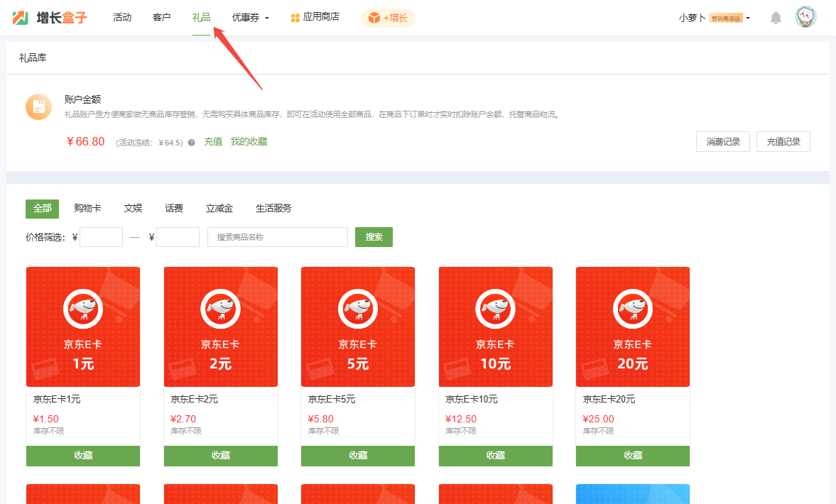
Task: Open the 客户 menu
Action: (161, 18)
